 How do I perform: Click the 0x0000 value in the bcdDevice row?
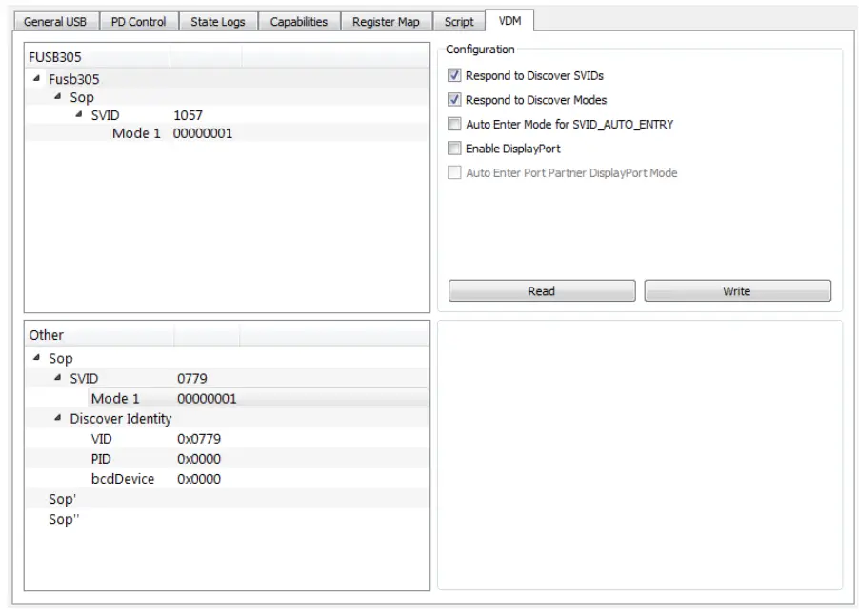[199, 479]
